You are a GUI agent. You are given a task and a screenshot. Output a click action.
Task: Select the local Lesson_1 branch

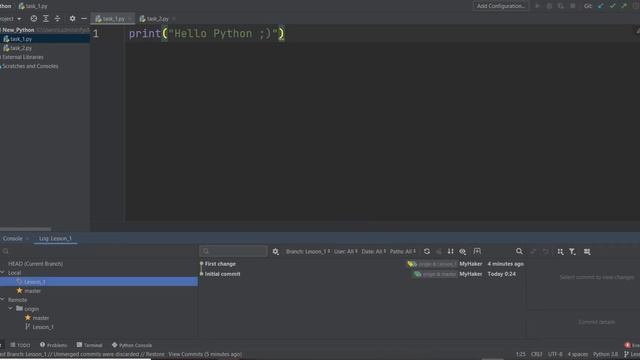coord(99,282)
